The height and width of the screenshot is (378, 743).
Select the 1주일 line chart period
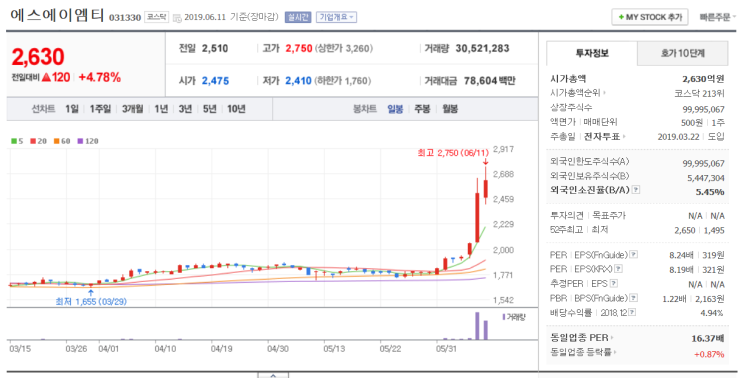pyautogui.click(x=100, y=109)
